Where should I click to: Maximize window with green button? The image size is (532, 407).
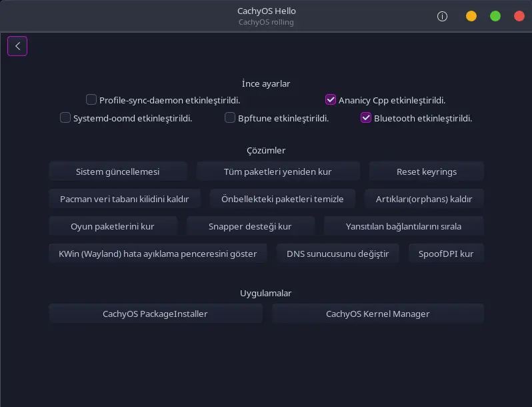[x=495, y=16]
